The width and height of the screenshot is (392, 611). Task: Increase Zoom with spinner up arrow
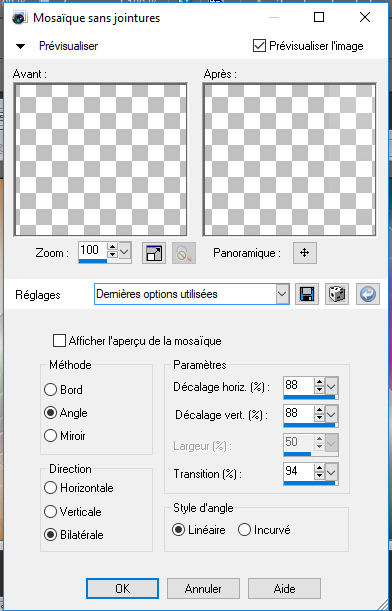(x=113, y=246)
